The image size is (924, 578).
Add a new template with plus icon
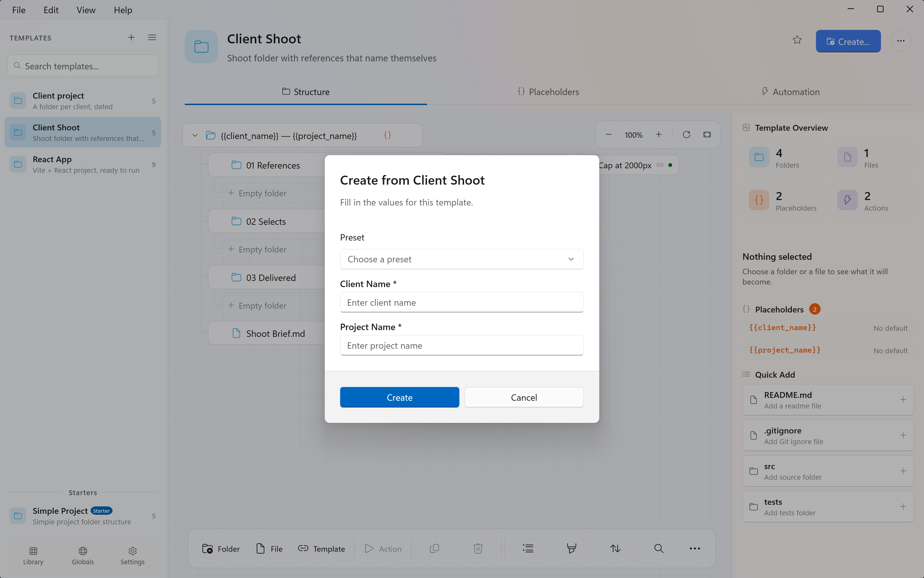[x=131, y=38]
